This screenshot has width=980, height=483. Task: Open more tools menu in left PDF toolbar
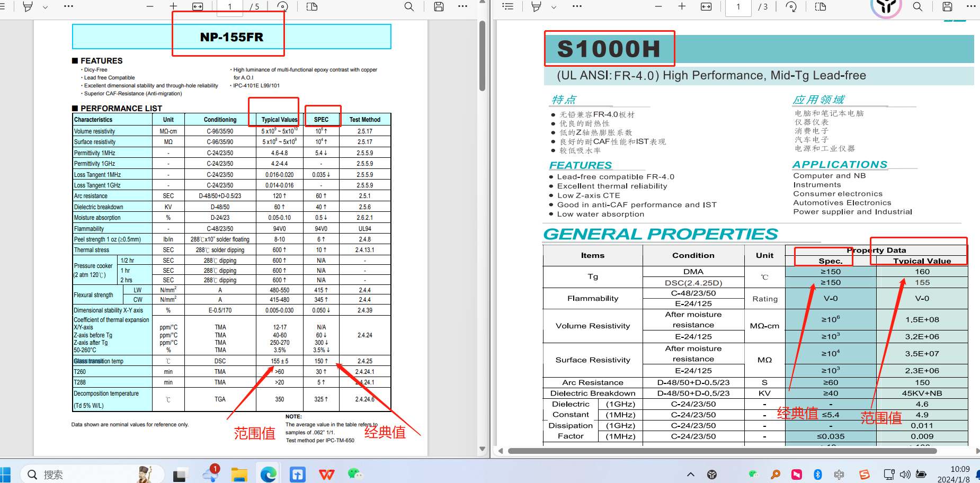pos(68,6)
